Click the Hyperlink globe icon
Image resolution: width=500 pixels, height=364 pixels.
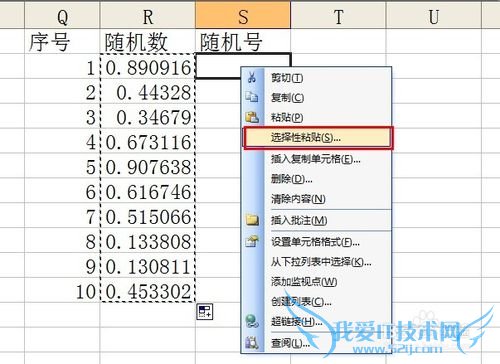coord(252,321)
